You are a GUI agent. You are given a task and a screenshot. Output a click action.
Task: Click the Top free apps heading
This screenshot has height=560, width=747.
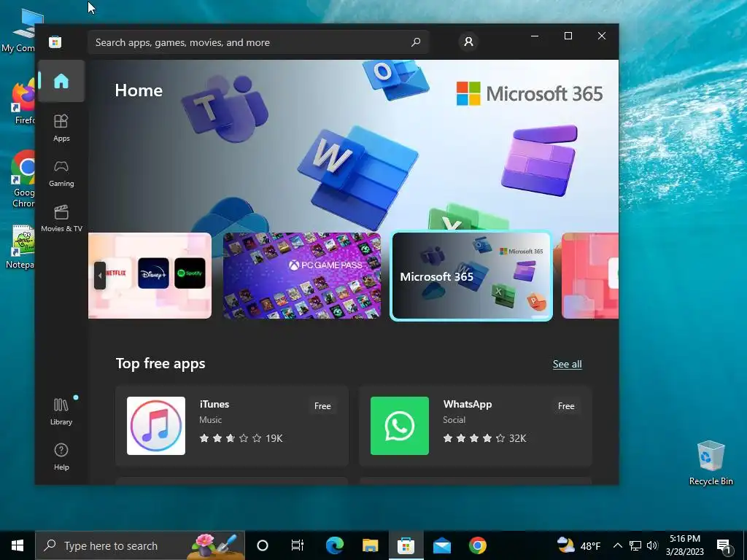(160, 363)
